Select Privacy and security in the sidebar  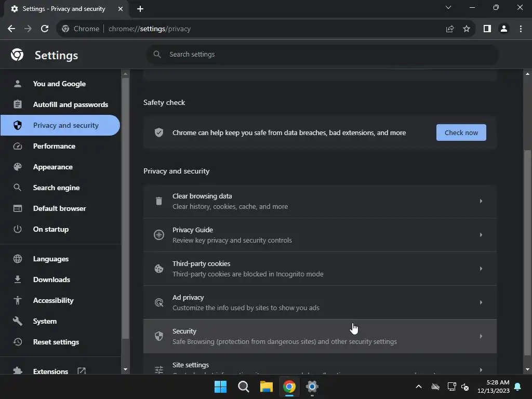point(60,125)
